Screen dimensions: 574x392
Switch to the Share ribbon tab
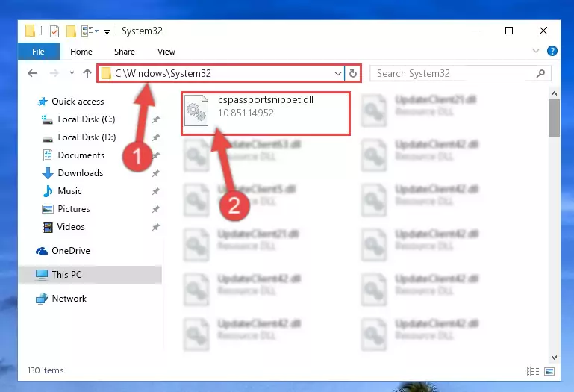tap(125, 52)
